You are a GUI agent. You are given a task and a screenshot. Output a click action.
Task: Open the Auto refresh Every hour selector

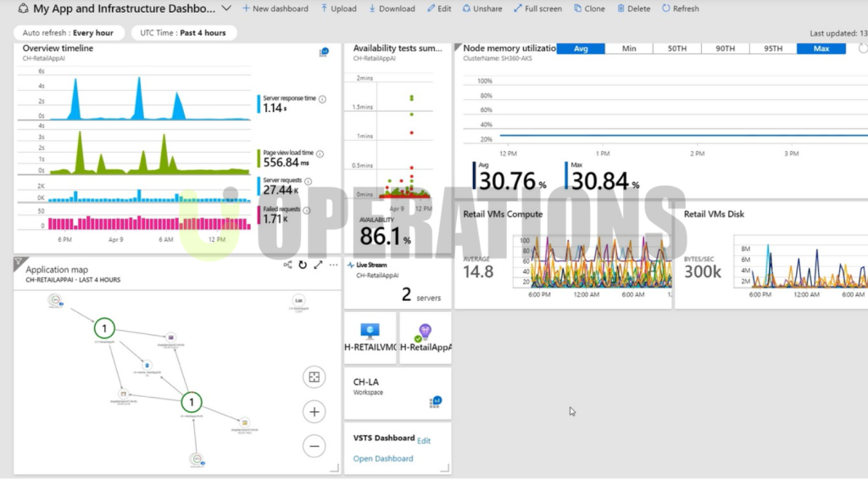pyautogui.click(x=68, y=33)
